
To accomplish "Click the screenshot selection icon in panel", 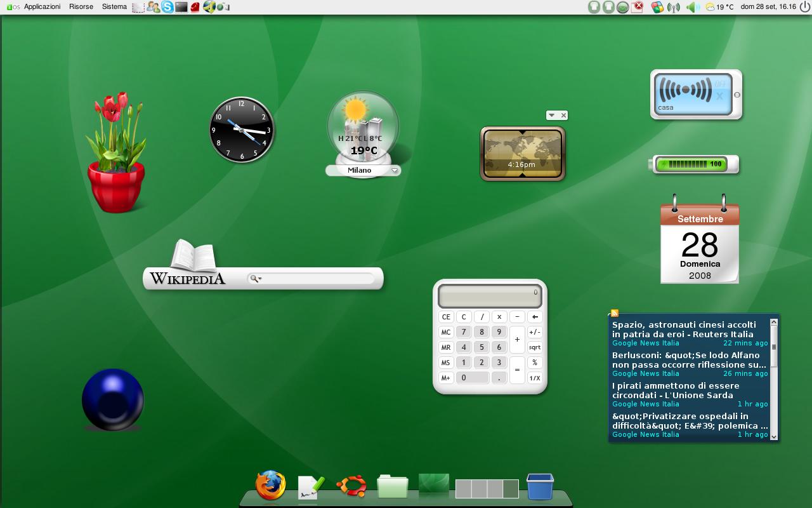I will tap(138, 8).
